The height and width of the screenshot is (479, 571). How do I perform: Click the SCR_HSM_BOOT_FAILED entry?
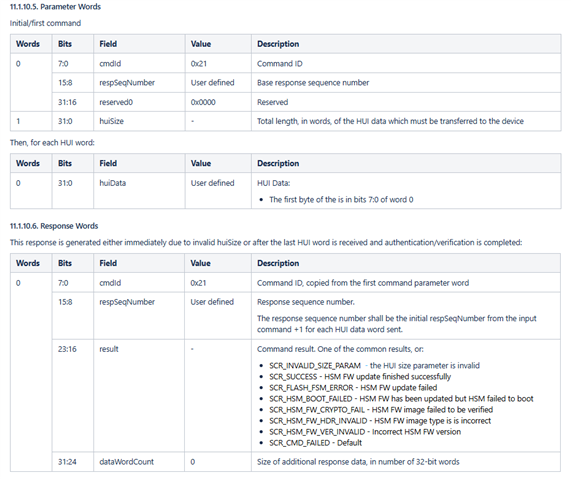click(x=401, y=398)
